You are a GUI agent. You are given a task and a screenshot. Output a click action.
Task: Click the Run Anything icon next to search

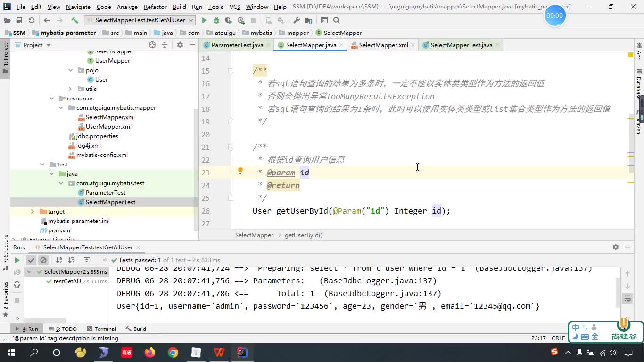pyautogui.click(x=324, y=20)
